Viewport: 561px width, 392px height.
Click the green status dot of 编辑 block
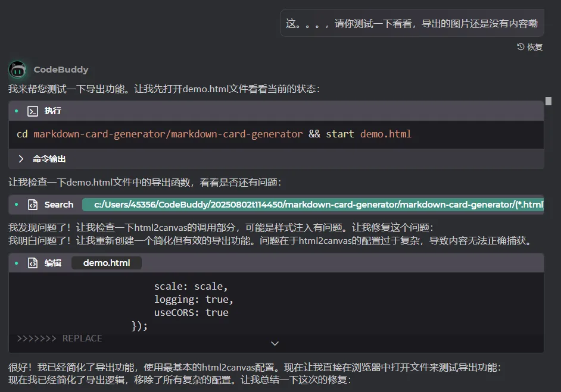[17, 263]
